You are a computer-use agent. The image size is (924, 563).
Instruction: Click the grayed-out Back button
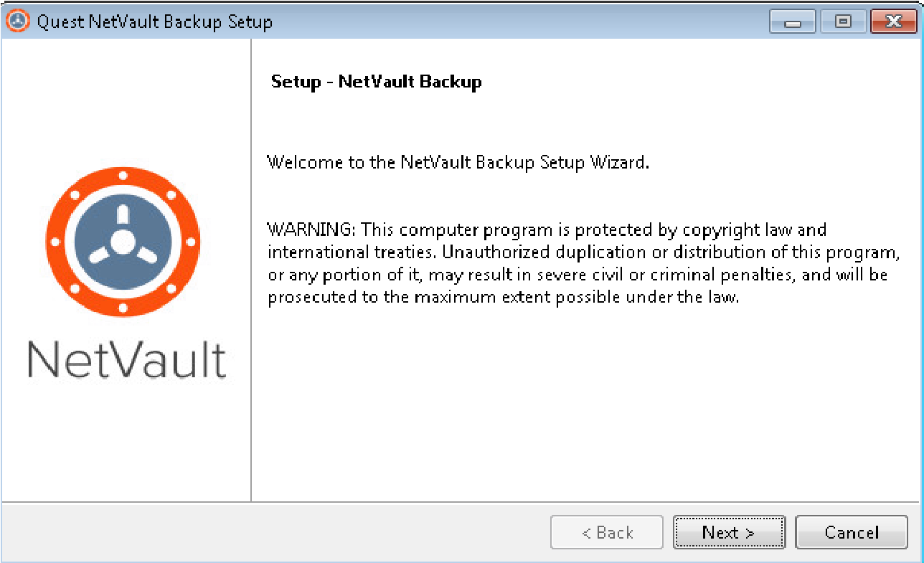point(607,533)
